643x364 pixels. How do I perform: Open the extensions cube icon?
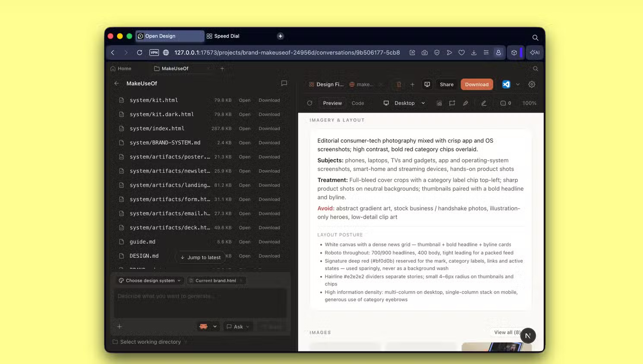[x=514, y=53]
